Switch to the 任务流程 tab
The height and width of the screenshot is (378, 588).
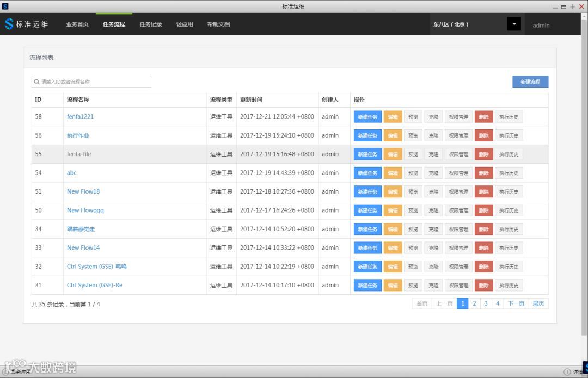tap(114, 24)
